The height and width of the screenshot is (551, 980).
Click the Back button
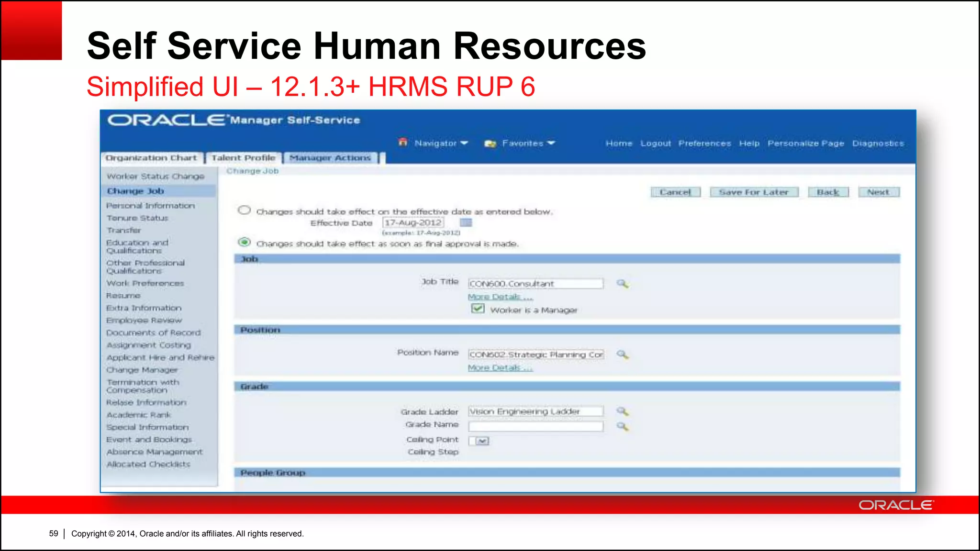tap(828, 192)
